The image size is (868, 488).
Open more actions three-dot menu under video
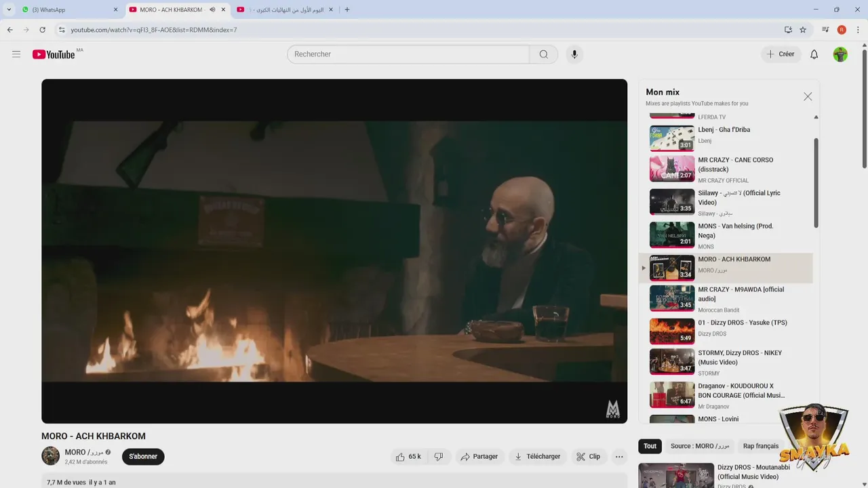coord(619,457)
